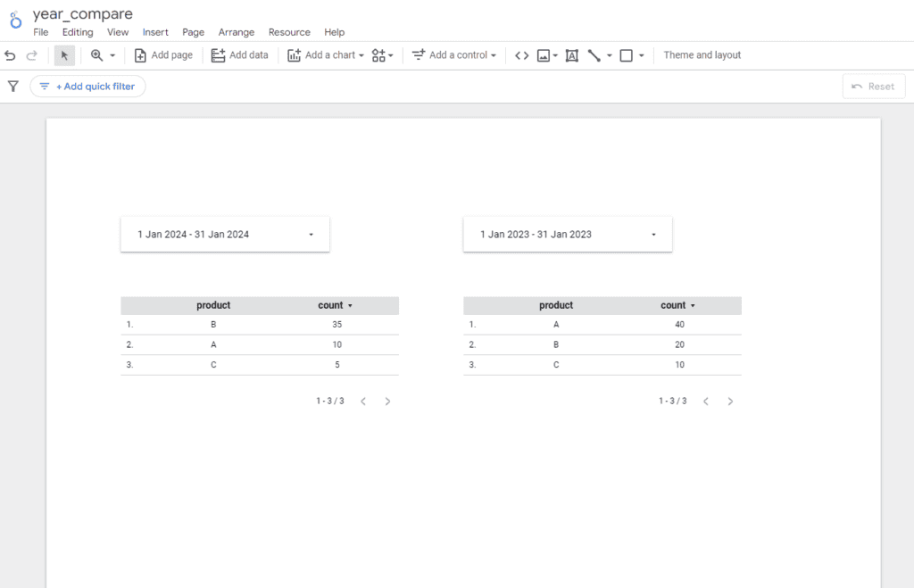The height and width of the screenshot is (588, 914).
Task: Open Theme and layout panel
Action: pyautogui.click(x=702, y=55)
